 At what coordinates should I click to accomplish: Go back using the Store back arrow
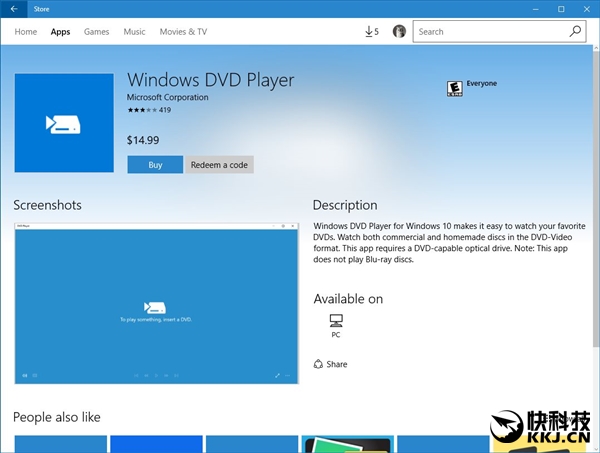coord(14,9)
